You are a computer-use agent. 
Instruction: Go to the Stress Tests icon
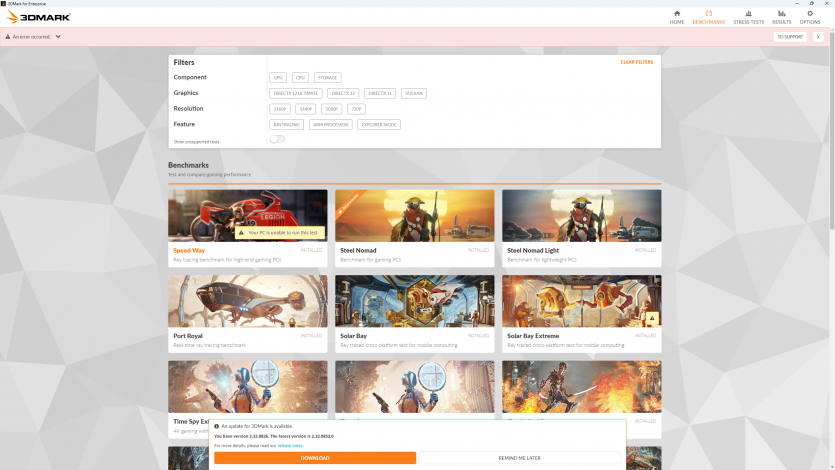[749, 14]
